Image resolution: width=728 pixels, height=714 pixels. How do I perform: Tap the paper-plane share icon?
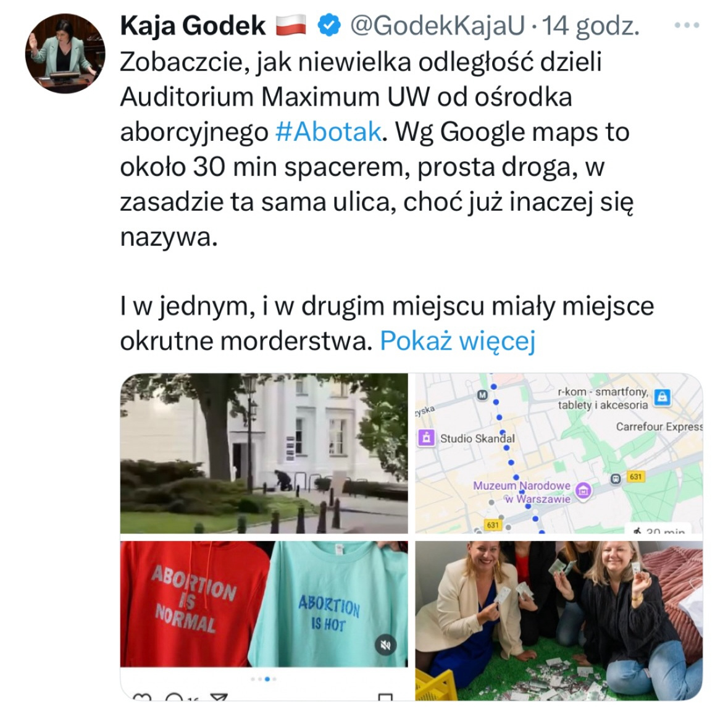pyautogui.click(x=219, y=697)
